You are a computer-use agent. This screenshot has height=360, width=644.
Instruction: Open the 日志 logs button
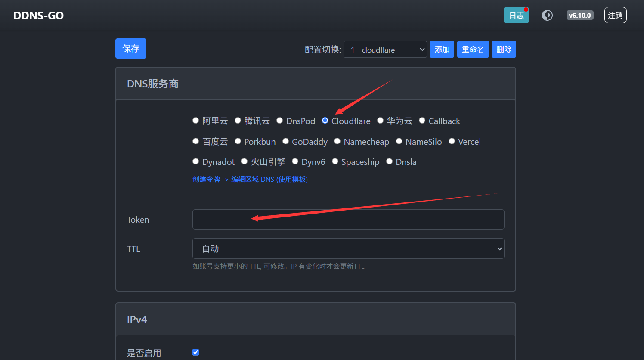click(x=516, y=16)
